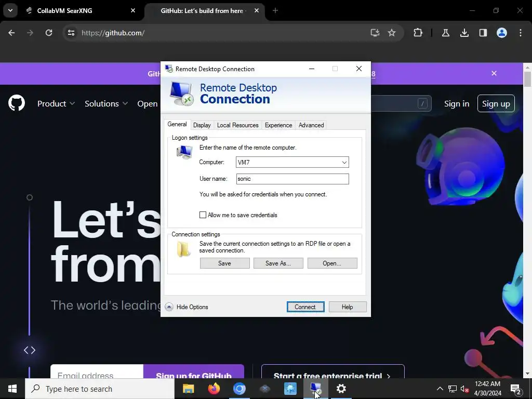Click the User name field containing sonic
This screenshot has height=399, width=532.
(292, 179)
